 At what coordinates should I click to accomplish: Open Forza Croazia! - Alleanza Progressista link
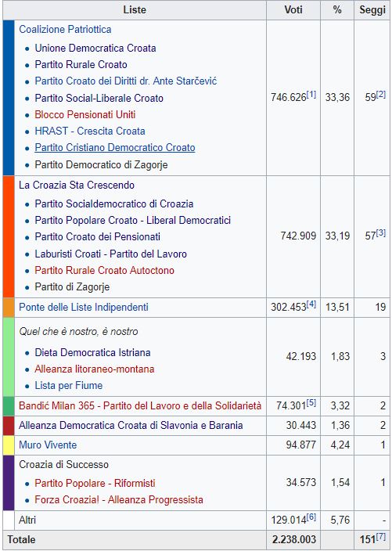(x=119, y=499)
